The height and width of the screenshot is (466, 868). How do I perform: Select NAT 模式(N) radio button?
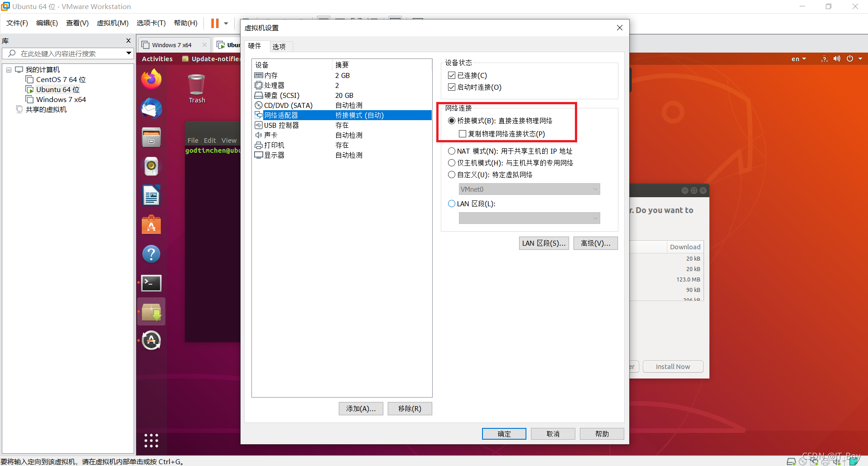click(x=452, y=151)
